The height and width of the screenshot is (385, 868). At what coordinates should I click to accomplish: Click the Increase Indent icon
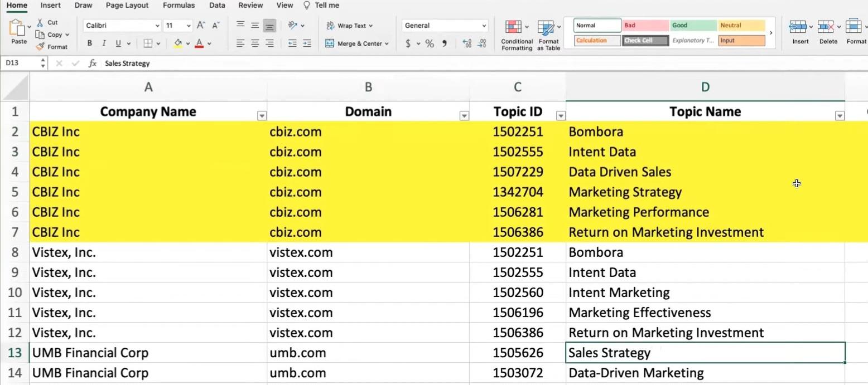coord(307,43)
